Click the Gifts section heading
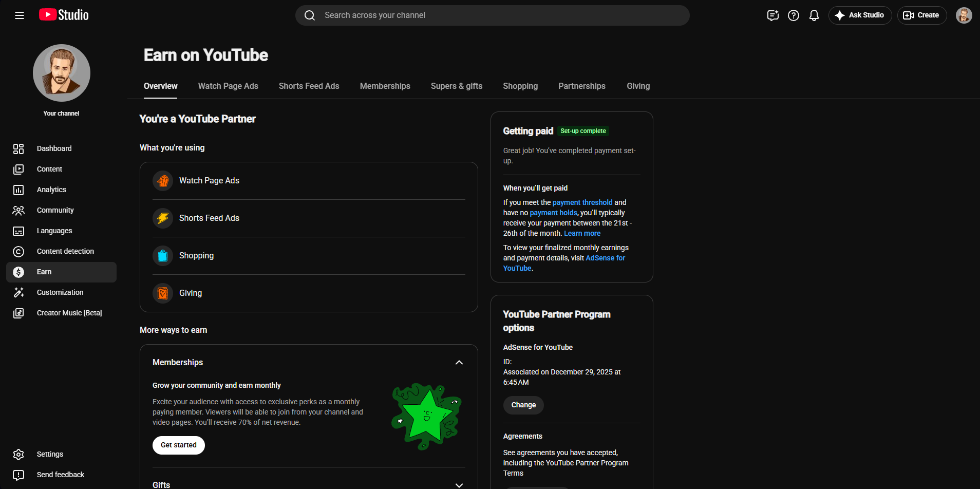 pos(161,485)
